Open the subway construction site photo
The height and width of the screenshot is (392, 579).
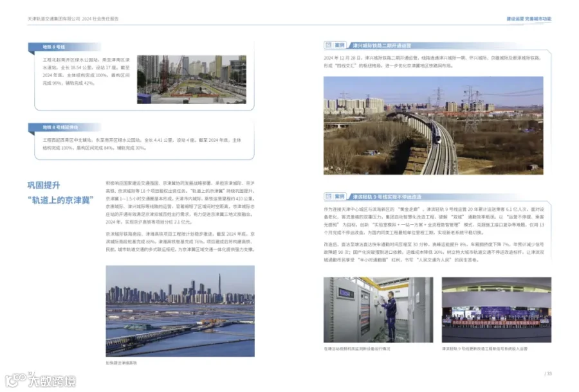(191, 79)
